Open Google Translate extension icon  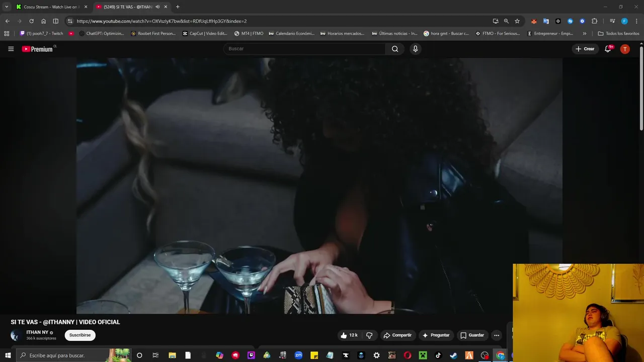pos(546,21)
